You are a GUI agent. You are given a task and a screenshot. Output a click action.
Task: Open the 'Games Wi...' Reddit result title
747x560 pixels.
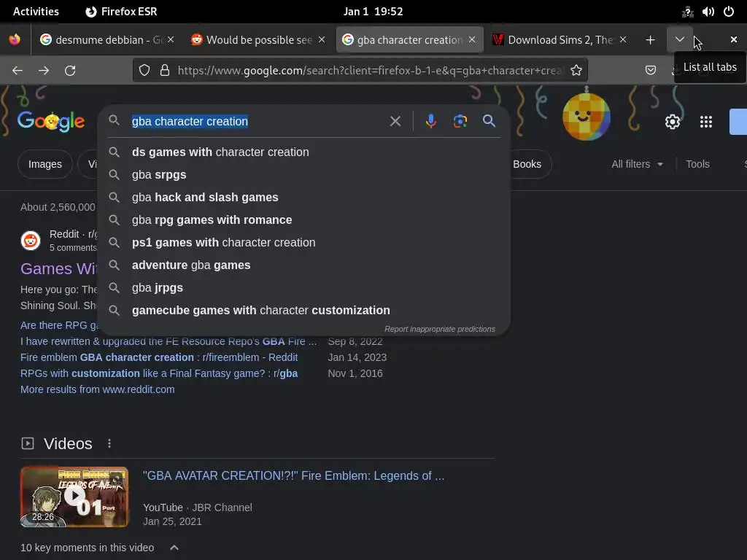(x=58, y=268)
